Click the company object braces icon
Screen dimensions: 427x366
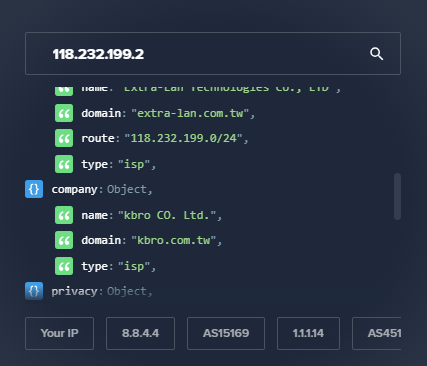pos(34,189)
